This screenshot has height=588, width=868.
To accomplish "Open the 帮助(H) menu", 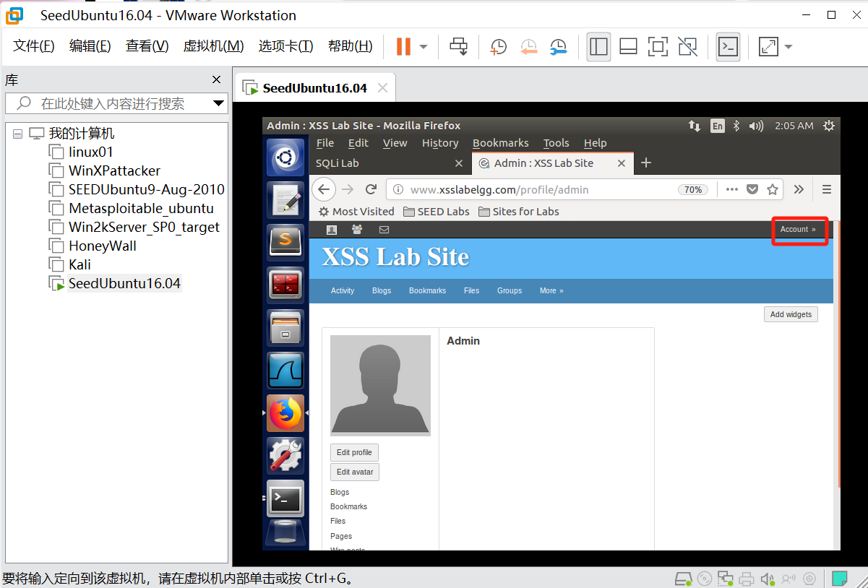I will click(350, 46).
